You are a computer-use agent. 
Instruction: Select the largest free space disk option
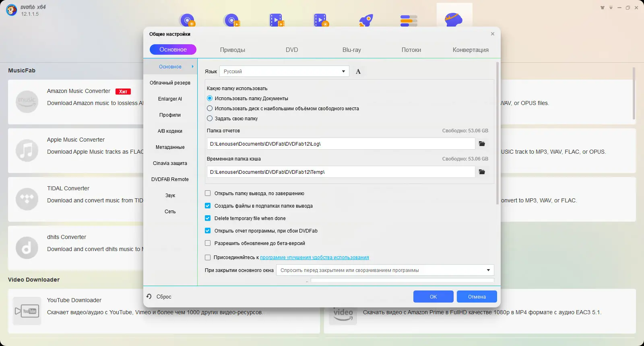[210, 108]
